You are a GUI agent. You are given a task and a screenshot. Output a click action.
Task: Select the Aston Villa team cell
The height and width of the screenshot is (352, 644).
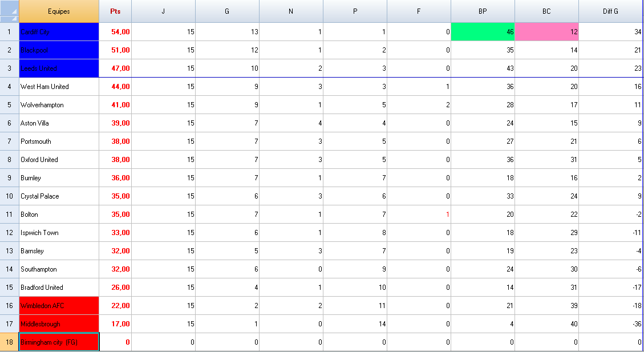(x=59, y=123)
